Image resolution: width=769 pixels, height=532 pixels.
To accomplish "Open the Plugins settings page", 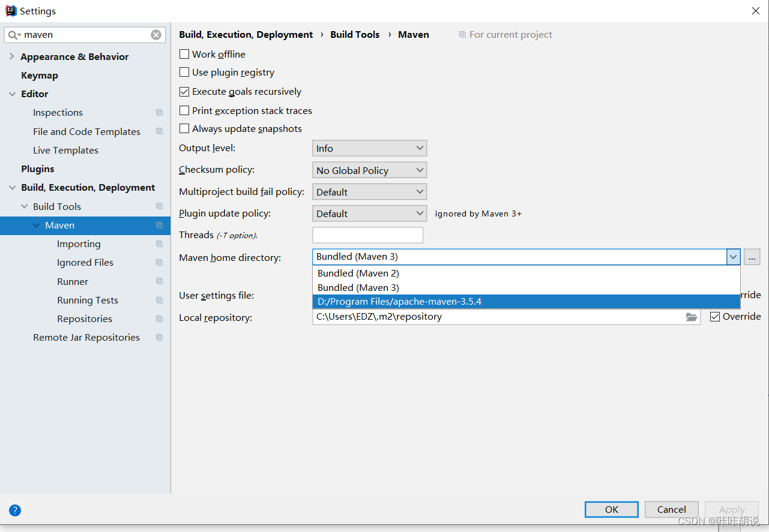I will tap(38, 169).
